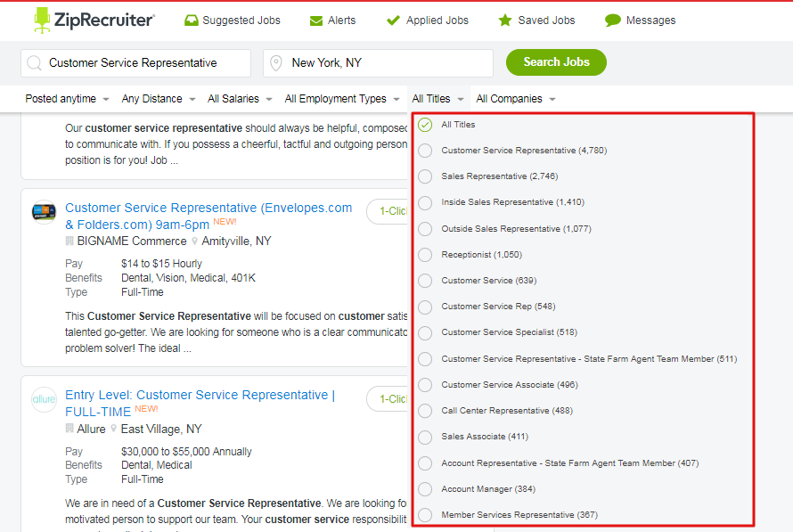The image size is (793, 532).
Task: Switch to the All Employment Types filter
Action: tap(336, 98)
